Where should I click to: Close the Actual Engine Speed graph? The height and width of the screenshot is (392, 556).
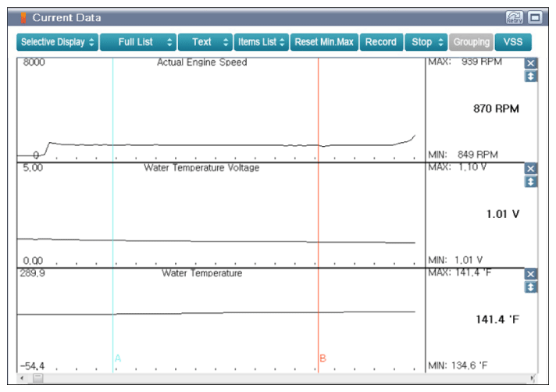tap(530, 63)
